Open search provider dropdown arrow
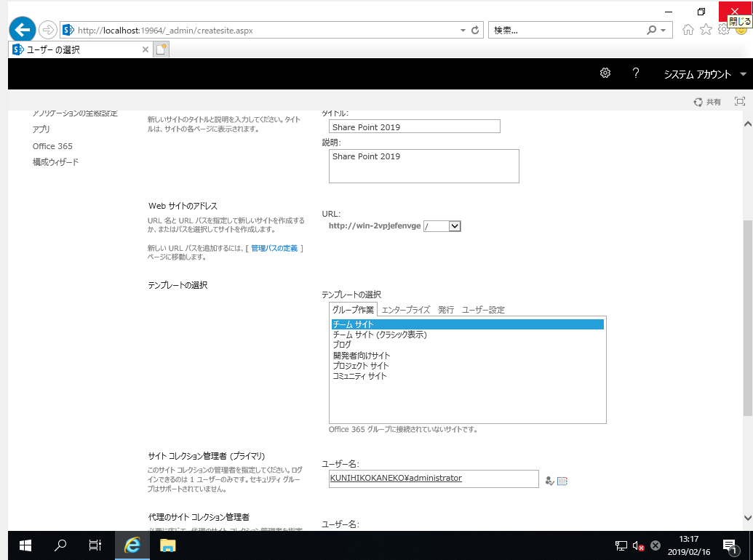The height and width of the screenshot is (560, 753). [x=664, y=30]
